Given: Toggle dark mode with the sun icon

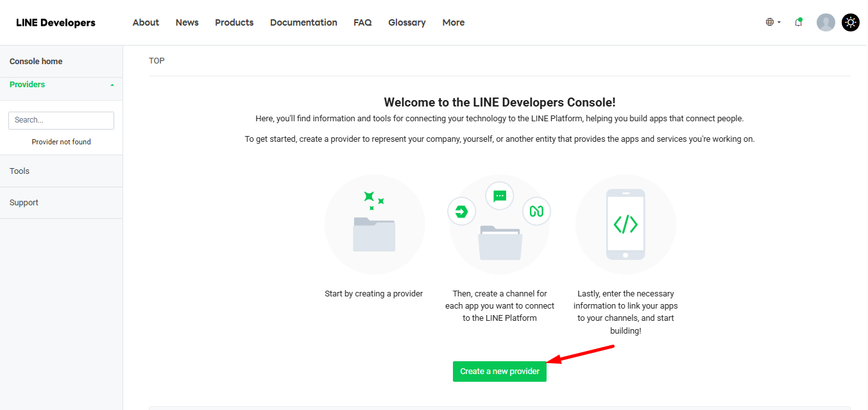Looking at the screenshot, I should point(850,22).
